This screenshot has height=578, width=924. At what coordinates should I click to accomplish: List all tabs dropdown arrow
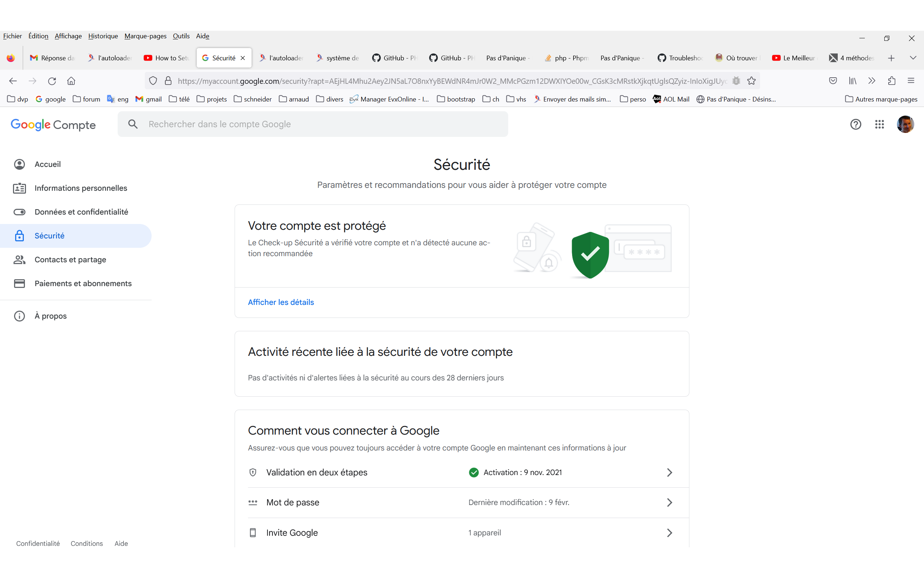coord(913,58)
